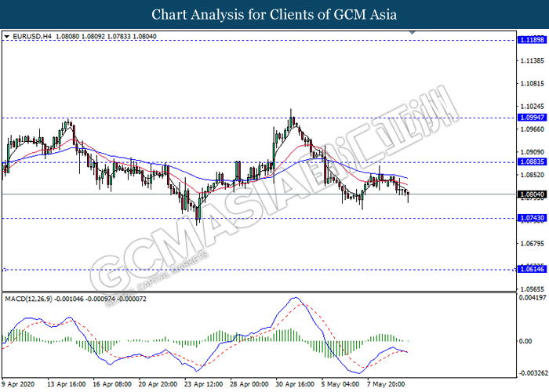Click the 1.09660 price scale value
Viewport: 549px width, 392px height.
tap(533, 129)
